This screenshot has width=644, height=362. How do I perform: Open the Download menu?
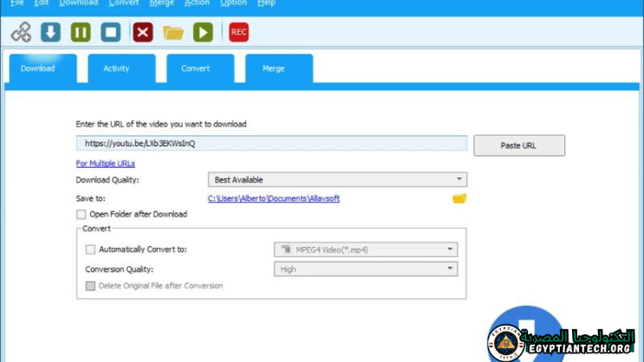(79, 3)
